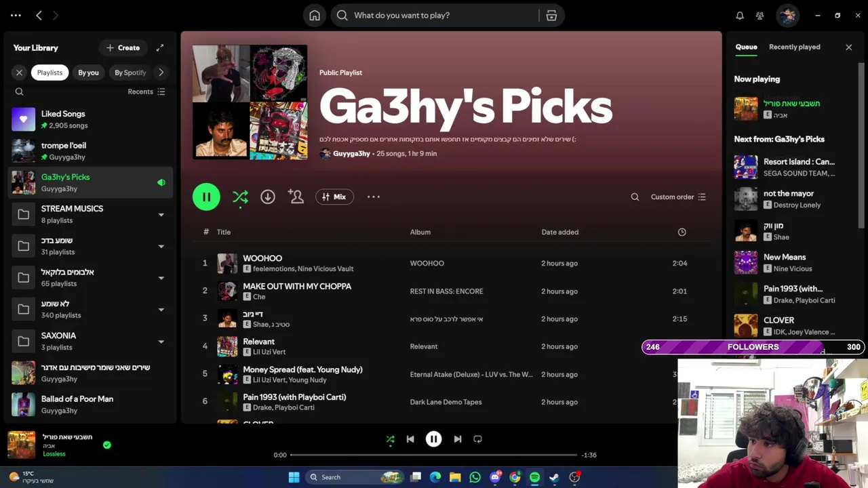868x488 pixels.
Task: Clear the library filters with X
Action: (x=19, y=73)
